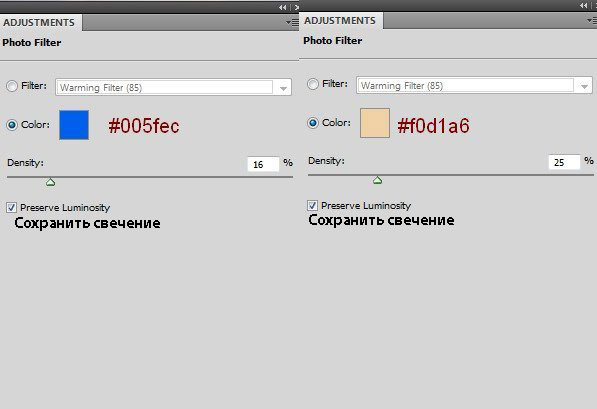Collapse left panel using double-arrow icon

282,7
